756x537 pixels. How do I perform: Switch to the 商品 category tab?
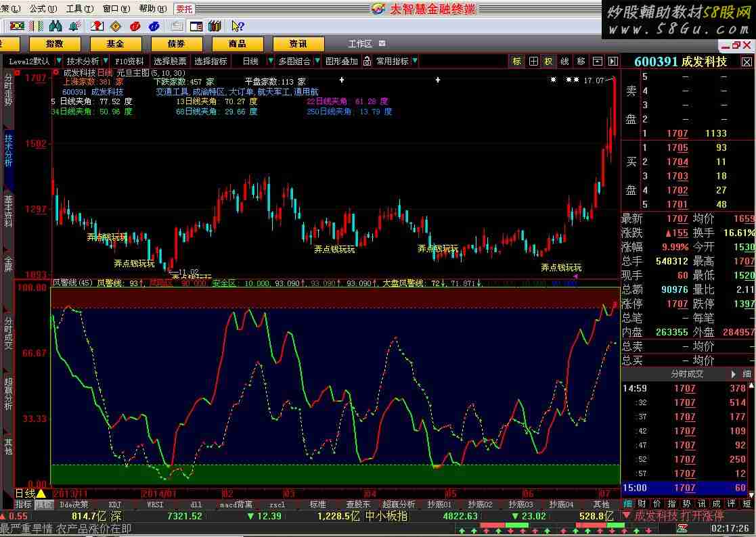pyautogui.click(x=237, y=44)
